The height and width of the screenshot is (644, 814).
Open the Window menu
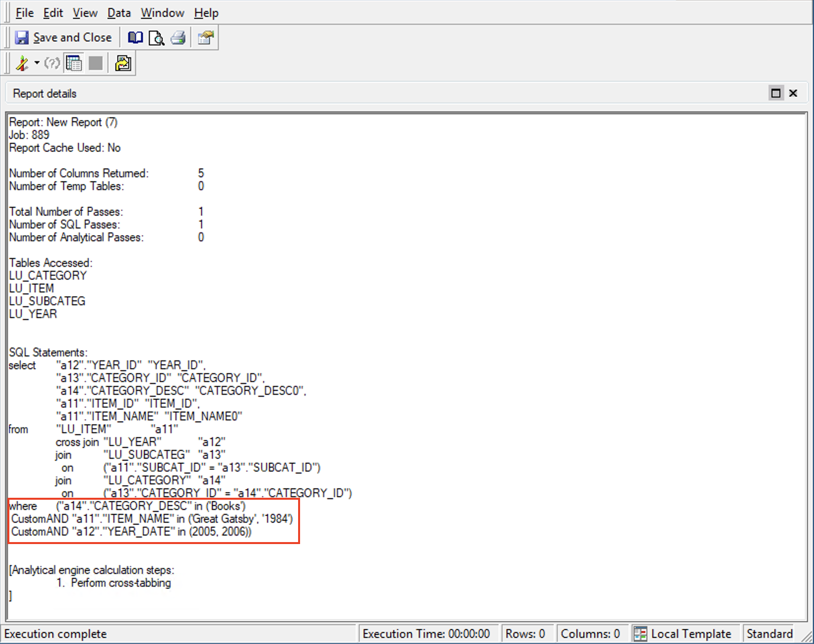click(163, 12)
